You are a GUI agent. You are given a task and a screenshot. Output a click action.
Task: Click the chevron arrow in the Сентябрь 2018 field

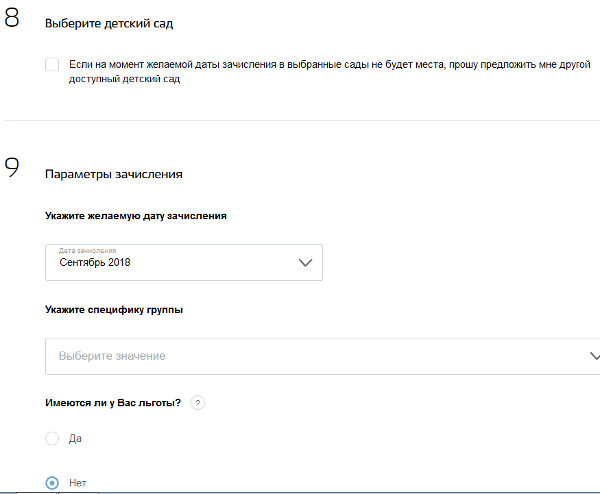point(306,263)
